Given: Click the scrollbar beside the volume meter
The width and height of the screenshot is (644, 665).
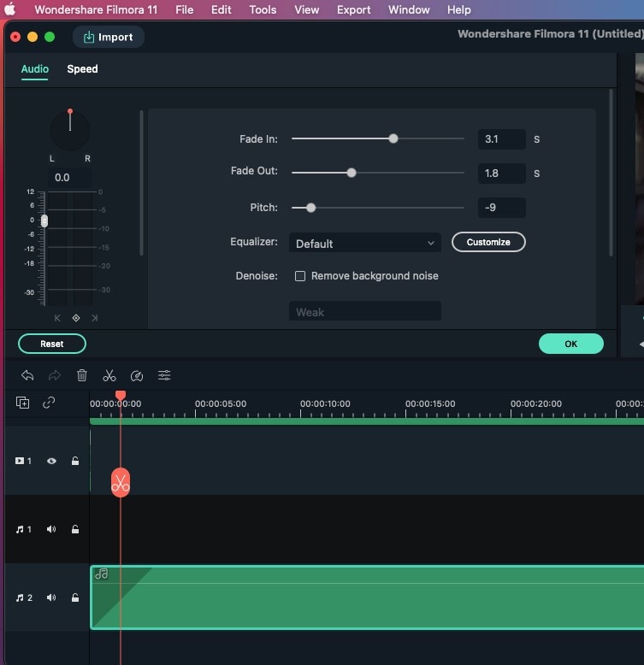Looking at the screenshot, I should (141, 183).
